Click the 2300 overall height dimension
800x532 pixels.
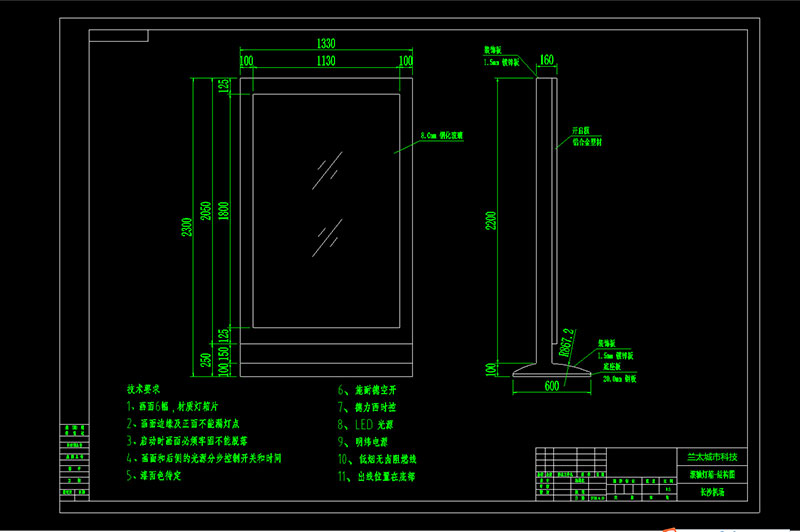pos(186,229)
